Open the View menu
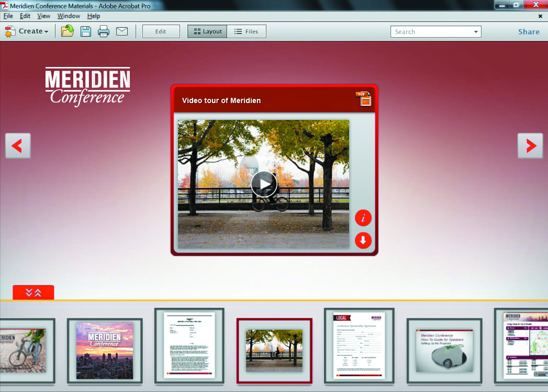The height and width of the screenshot is (392, 548). (43, 16)
